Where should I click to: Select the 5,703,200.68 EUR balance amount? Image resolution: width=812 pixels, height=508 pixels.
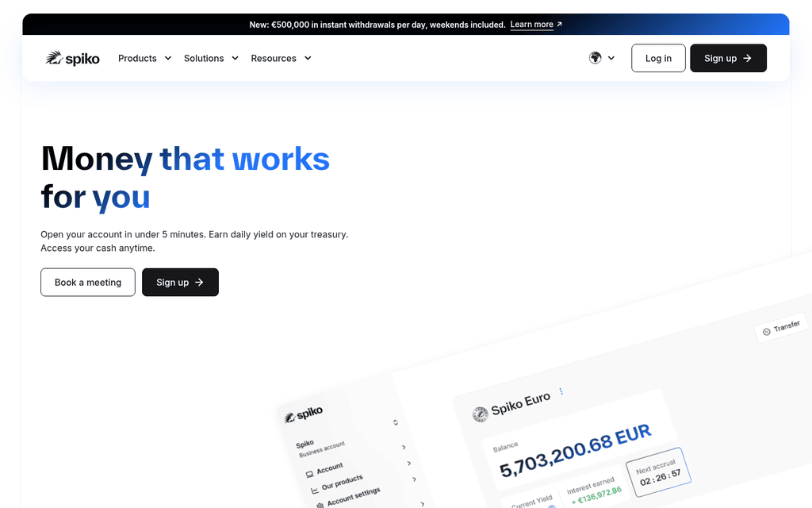(575, 451)
